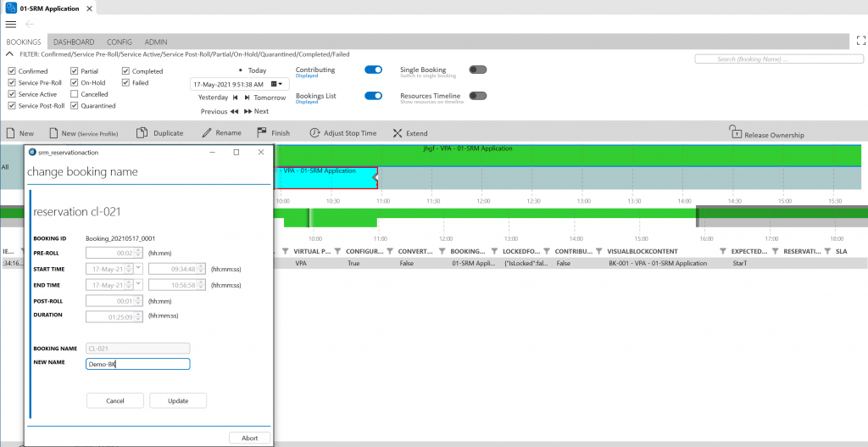Select the cyan booking block on timeline
Screen dimensions: 868x447
[x=325, y=178]
